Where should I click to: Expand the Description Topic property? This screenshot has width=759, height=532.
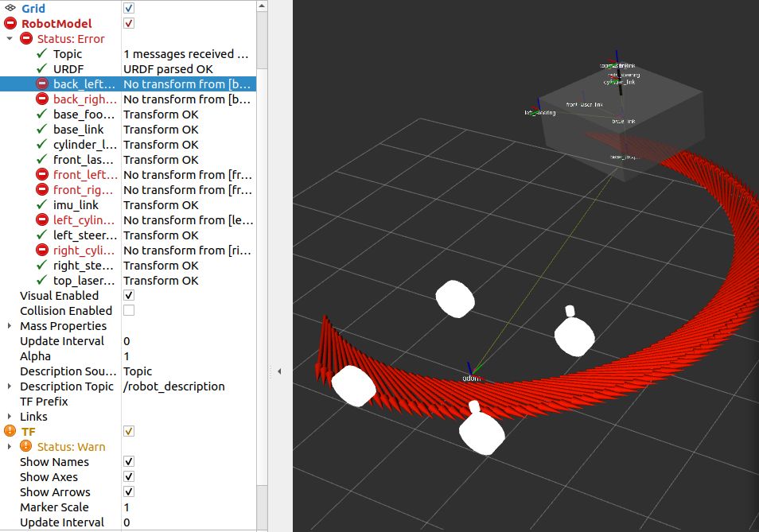10,386
